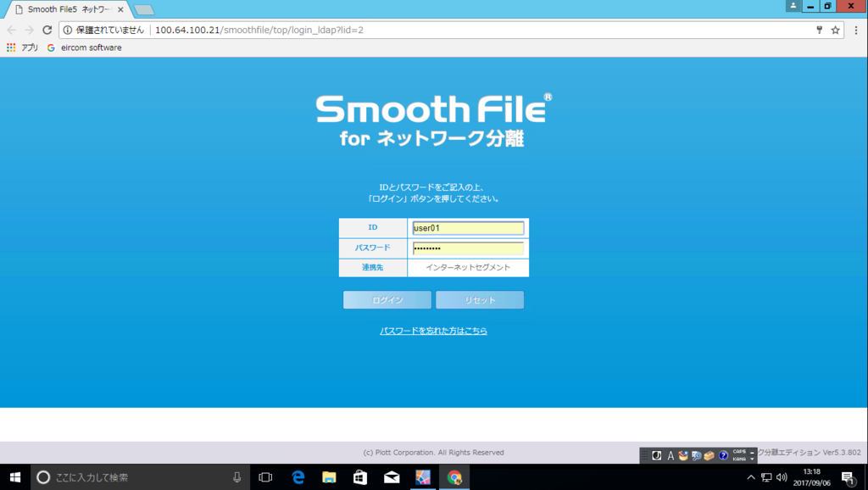Click the IME bar expand arrow

[753, 459]
